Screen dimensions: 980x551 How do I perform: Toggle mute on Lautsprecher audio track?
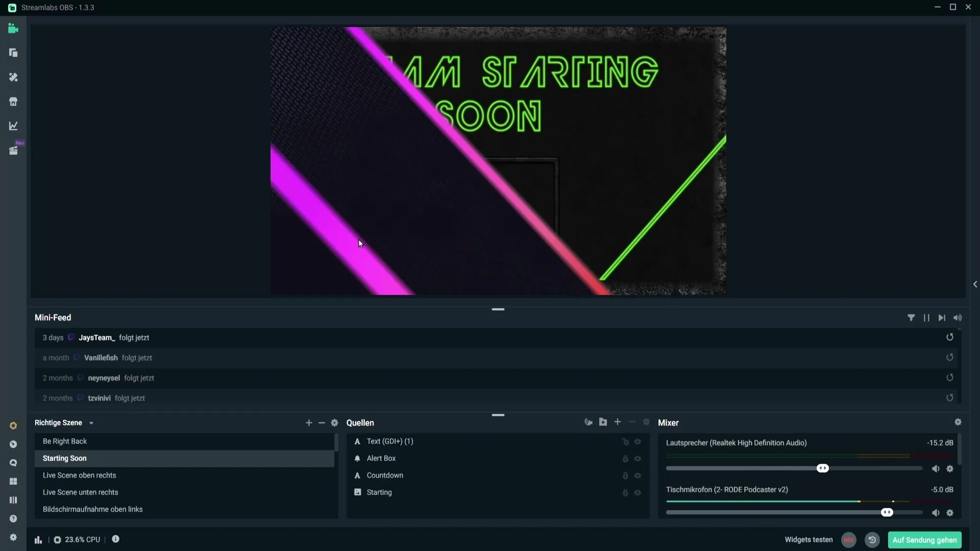(935, 469)
